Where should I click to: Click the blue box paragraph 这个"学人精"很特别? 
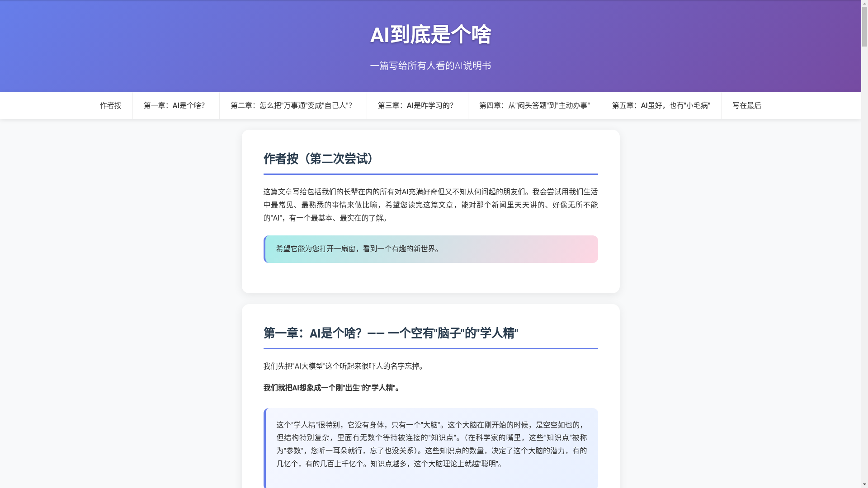432,444
